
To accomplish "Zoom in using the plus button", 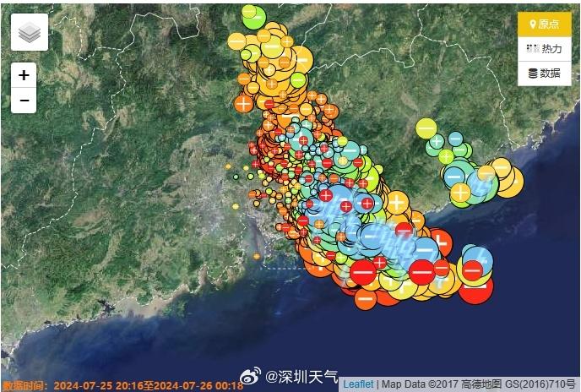I will [24, 75].
